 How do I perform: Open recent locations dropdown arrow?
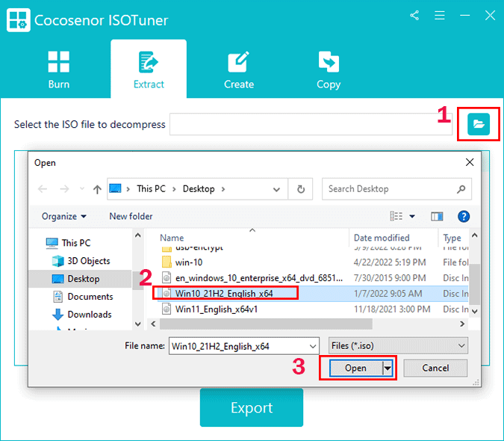click(82, 189)
